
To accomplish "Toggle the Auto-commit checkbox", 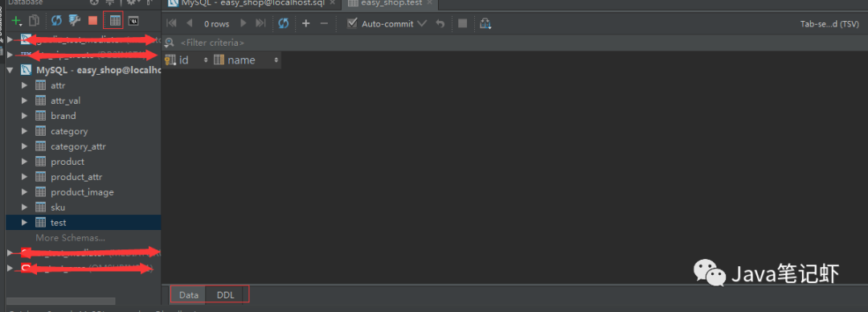I will (351, 23).
